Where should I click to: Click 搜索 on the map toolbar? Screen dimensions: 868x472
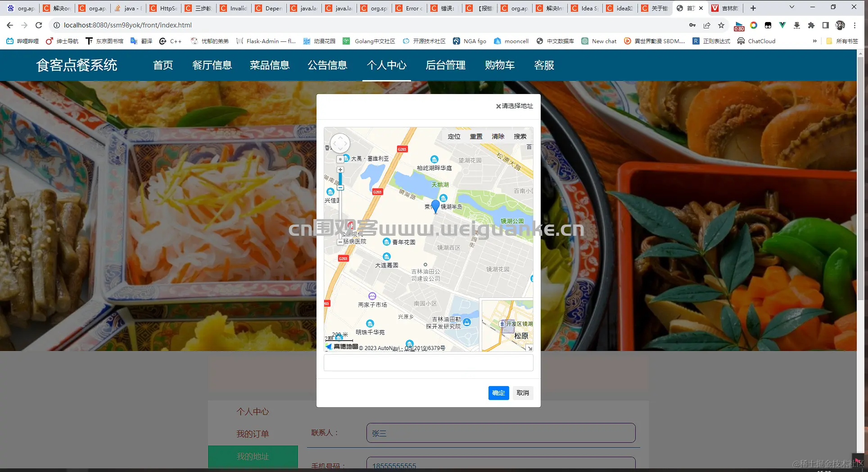[520, 136]
